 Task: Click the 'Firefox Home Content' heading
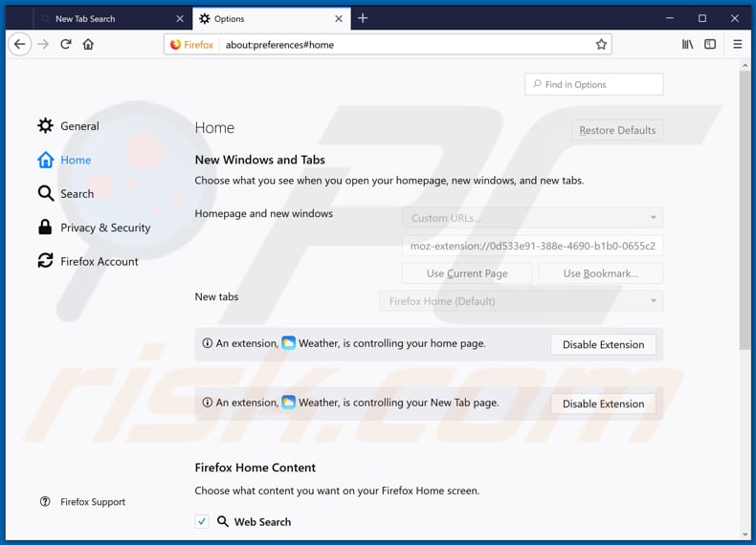coord(256,468)
